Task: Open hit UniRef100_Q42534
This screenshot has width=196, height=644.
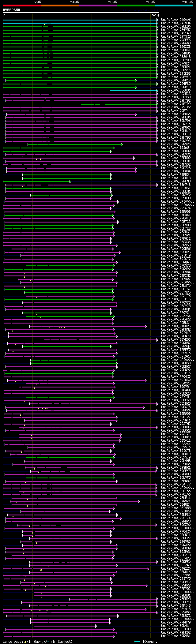Action: (x=176, y=23)
